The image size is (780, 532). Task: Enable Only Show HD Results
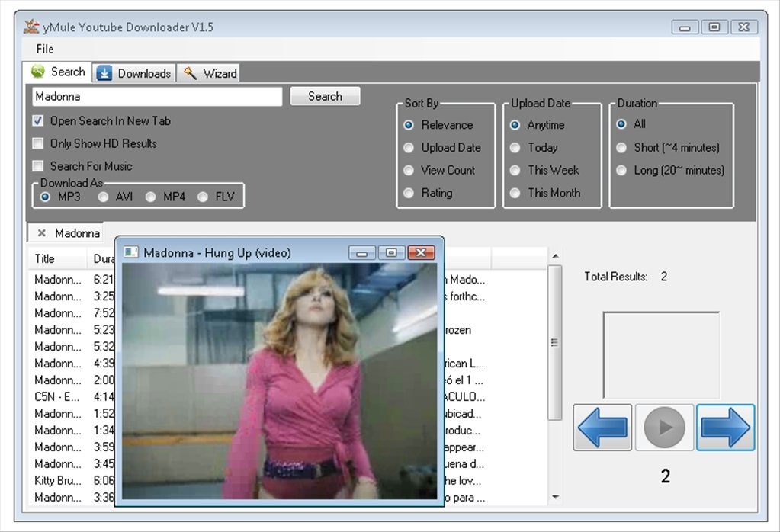point(38,144)
